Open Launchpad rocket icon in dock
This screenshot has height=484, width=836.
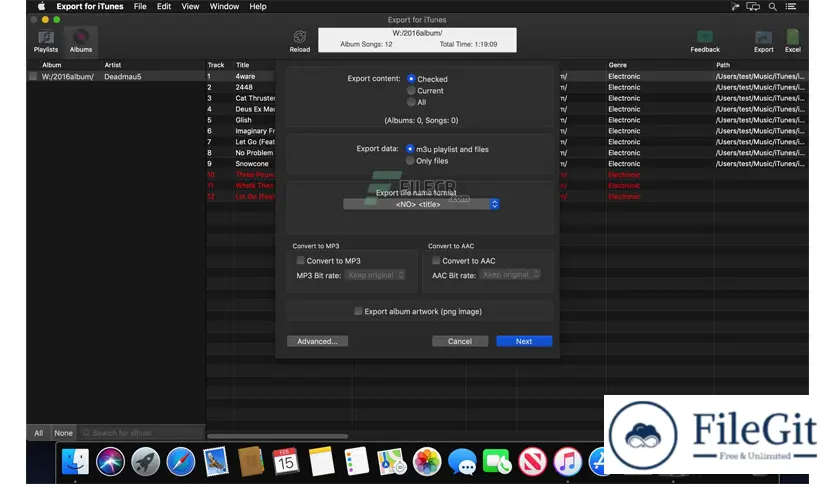[146, 461]
